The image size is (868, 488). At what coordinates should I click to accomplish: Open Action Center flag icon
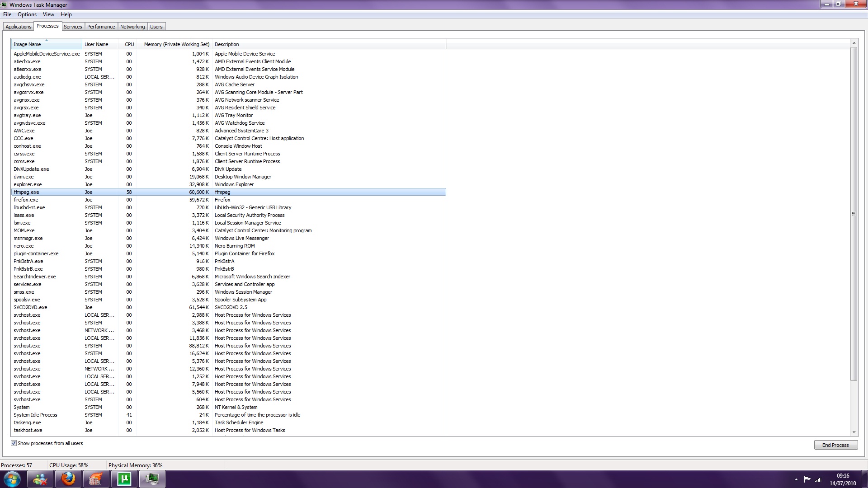pyautogui.click(x=807, y=479)
